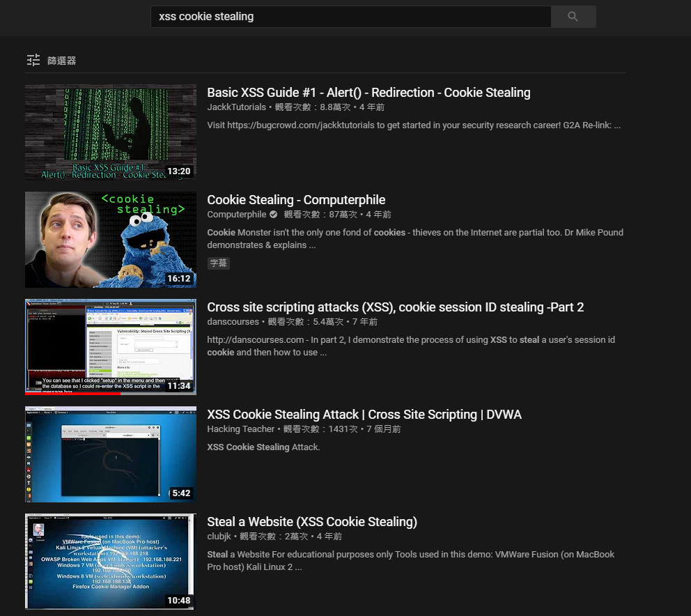Click the red watched-progress bar on the Part 2 thumbnail

tap(72, 393)
